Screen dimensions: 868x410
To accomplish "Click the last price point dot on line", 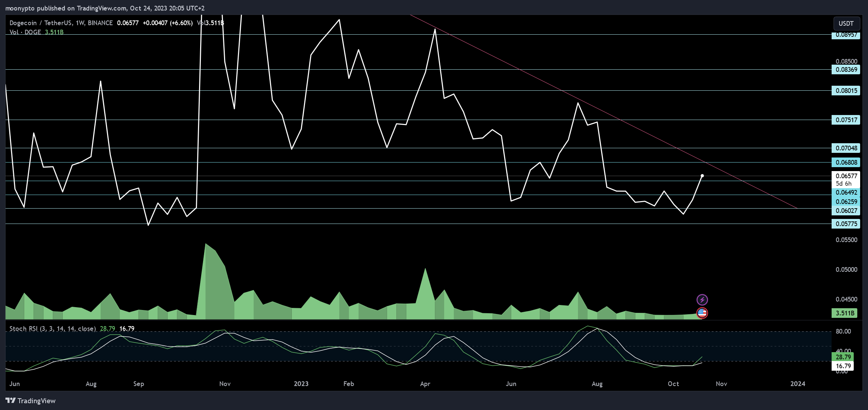I will tap(702, 176).
